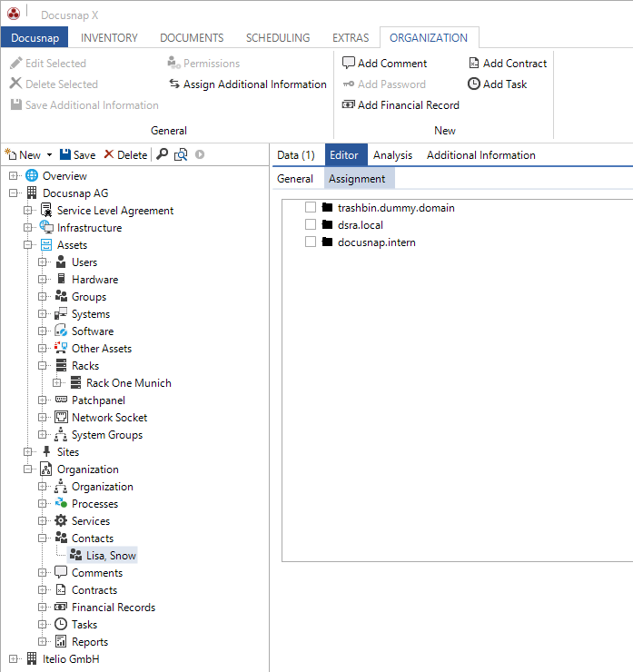Image resolution: width=633 pixels, height=672 pixels.
Task: Click the search-in-window icon in tree toolbar
Action: [x=181, y=154]
